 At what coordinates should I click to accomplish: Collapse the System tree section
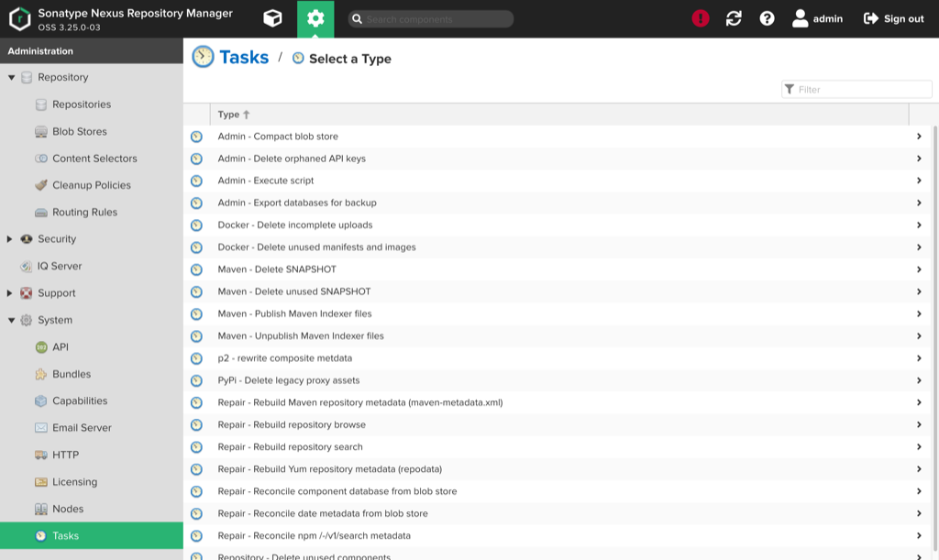pyautogui.click(x=11, y=320)
